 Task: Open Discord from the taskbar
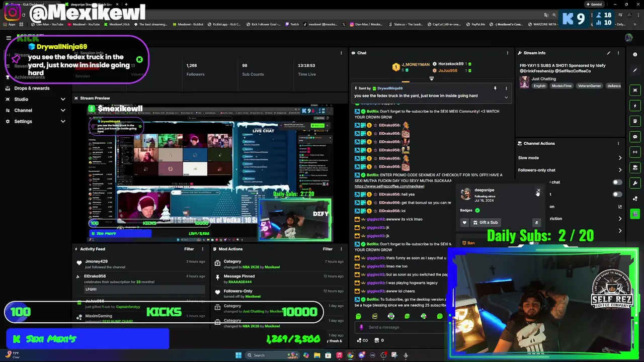pyautogui.click(x=361, y=355)
